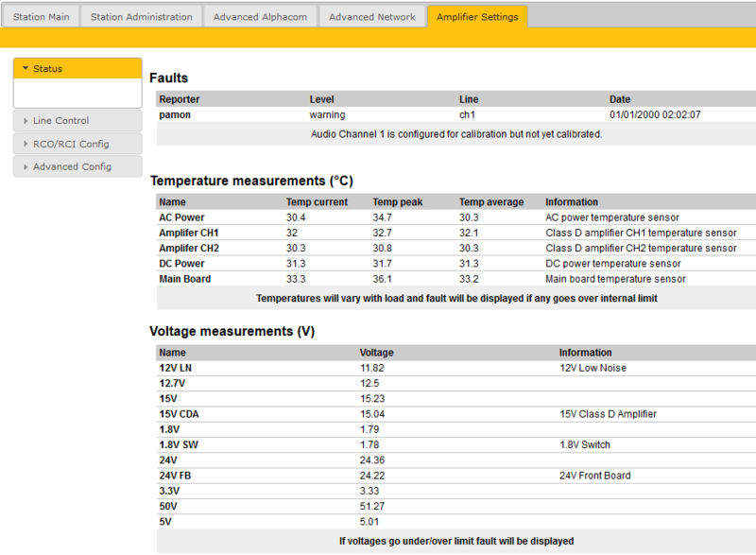Switch to the Advanced Network tab
756x555 pixels.
371,16
